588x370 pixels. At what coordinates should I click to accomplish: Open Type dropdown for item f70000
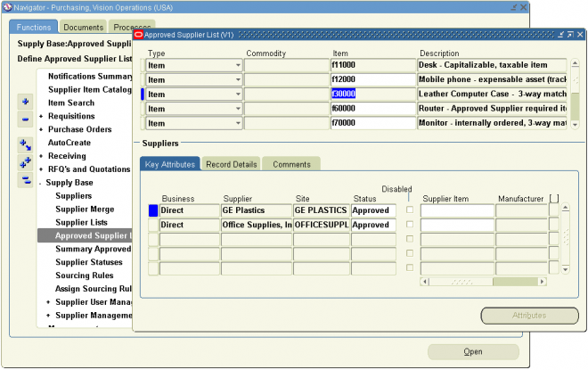click(x=238, y=123)
